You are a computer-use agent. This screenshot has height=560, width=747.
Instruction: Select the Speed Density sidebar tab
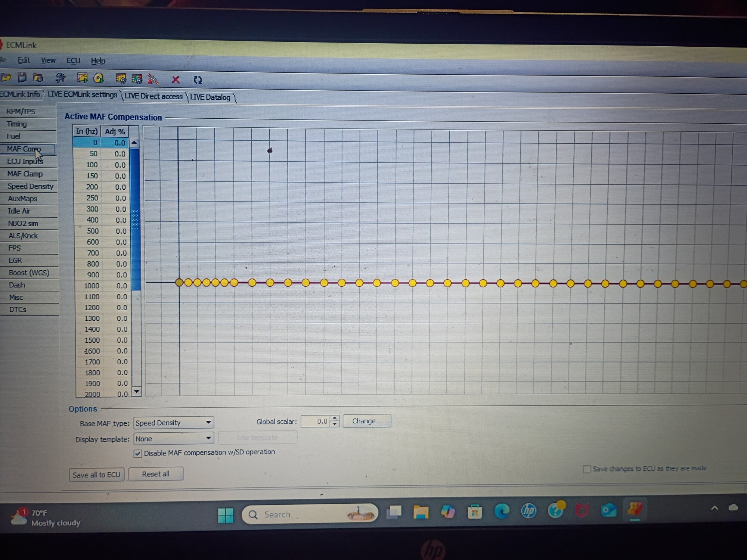pyautogui.click(x=30, y=186)
